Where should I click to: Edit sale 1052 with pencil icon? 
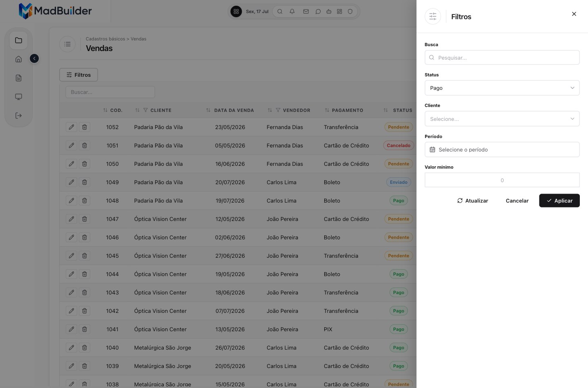pos(71,127)
